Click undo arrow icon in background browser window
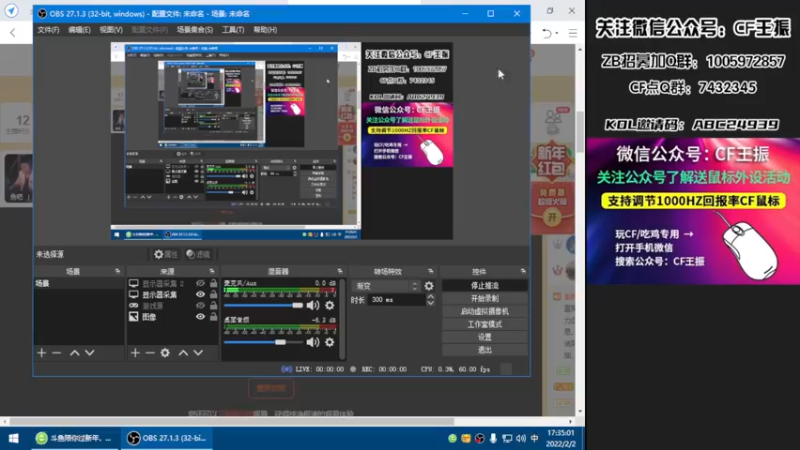Screen dimensions: 800x450 [546, 33]
